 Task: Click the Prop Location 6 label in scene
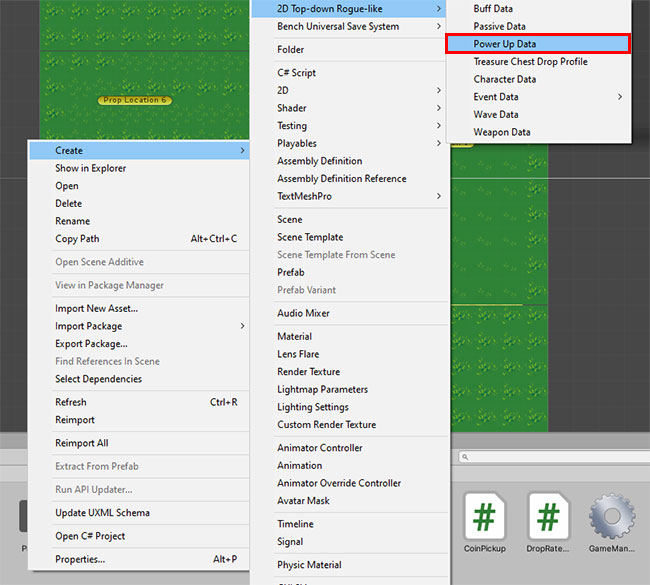[135, 100]
